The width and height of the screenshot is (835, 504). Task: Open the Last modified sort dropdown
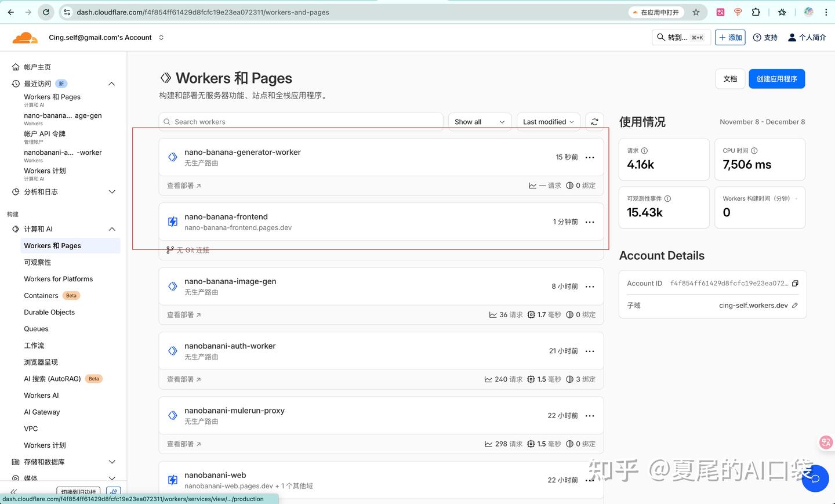547,121
